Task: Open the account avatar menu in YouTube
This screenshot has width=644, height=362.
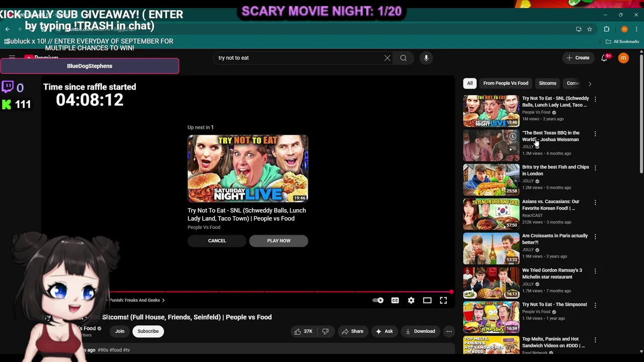Action: (623, 58)
